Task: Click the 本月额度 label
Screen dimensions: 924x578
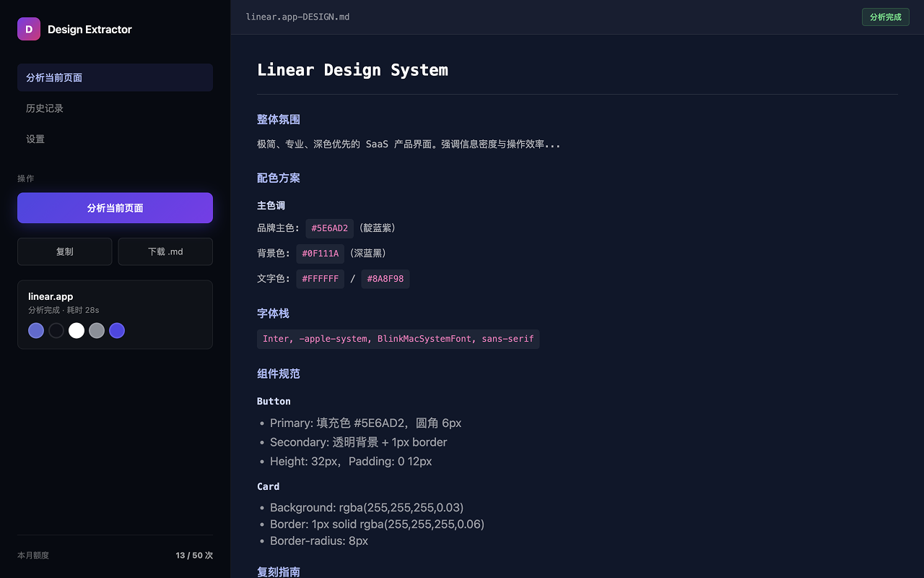Action: [x=33, y=556]
